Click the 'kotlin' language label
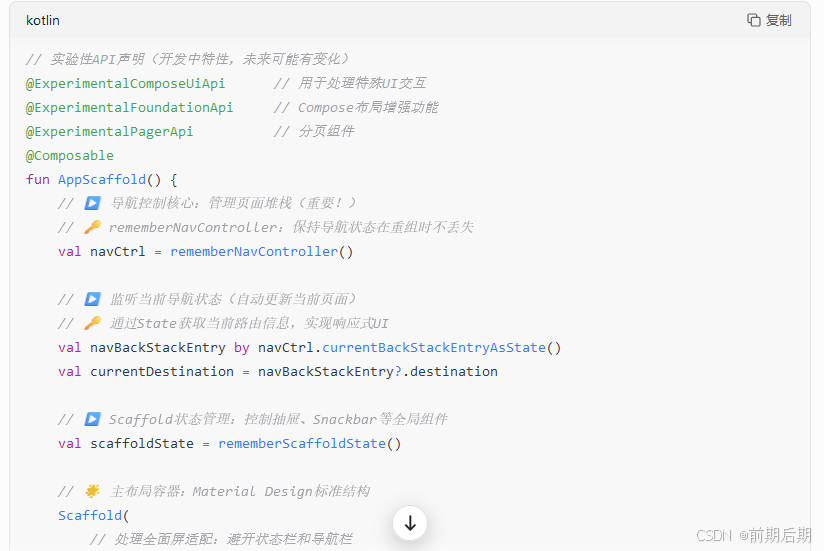The height and width of the screenshot is (551, 824). [43, 20]
